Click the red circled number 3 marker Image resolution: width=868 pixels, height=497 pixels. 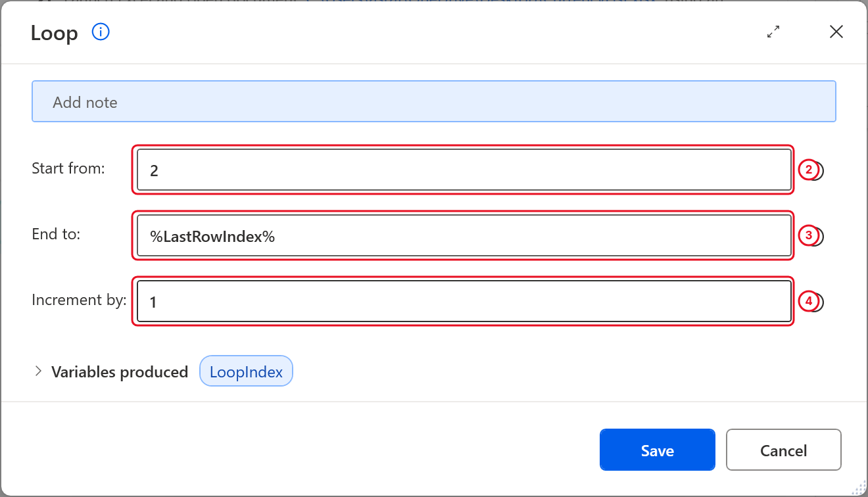[x=809, y=235]
